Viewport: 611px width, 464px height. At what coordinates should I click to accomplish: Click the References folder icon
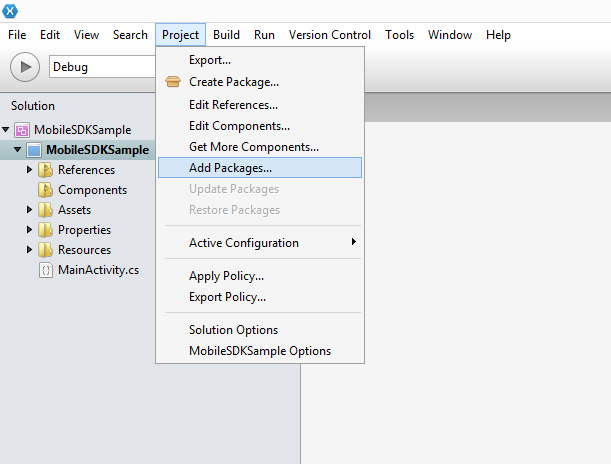click(x=46, y=170)
